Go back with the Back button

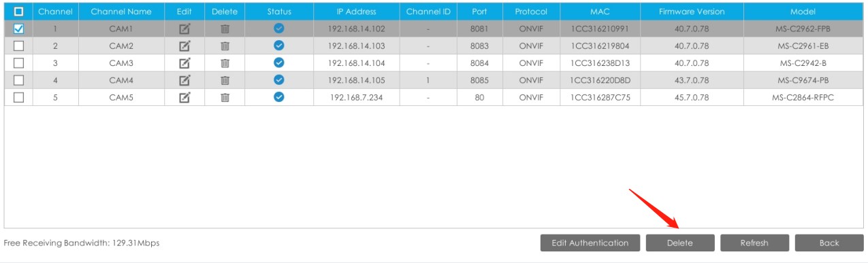tap(829, 243)
